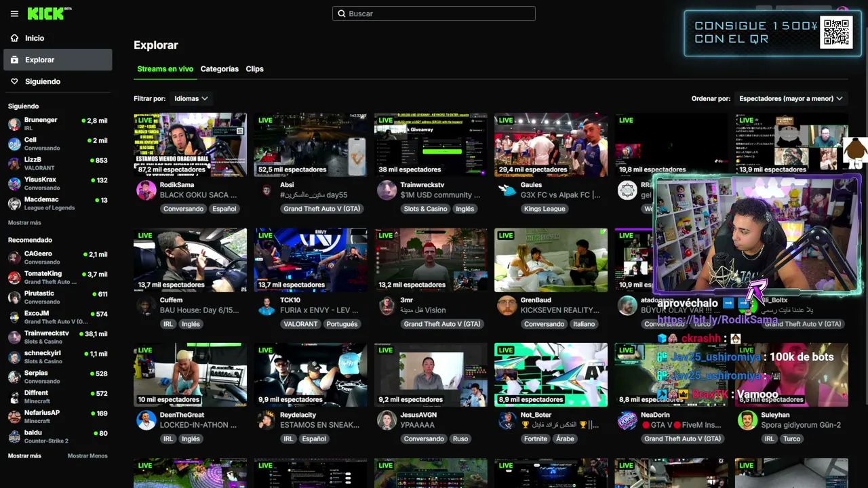Click the Gaules channel avatar below the stream
The height and width of the screenshot is (488, 868).
tap(507, 190)
